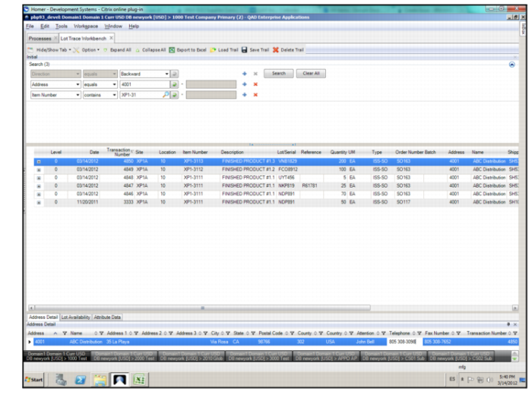Screen dimensions: 532x395
Task: Click the Windows Start button
Action: pyautogui.click(x=34, y=380)
